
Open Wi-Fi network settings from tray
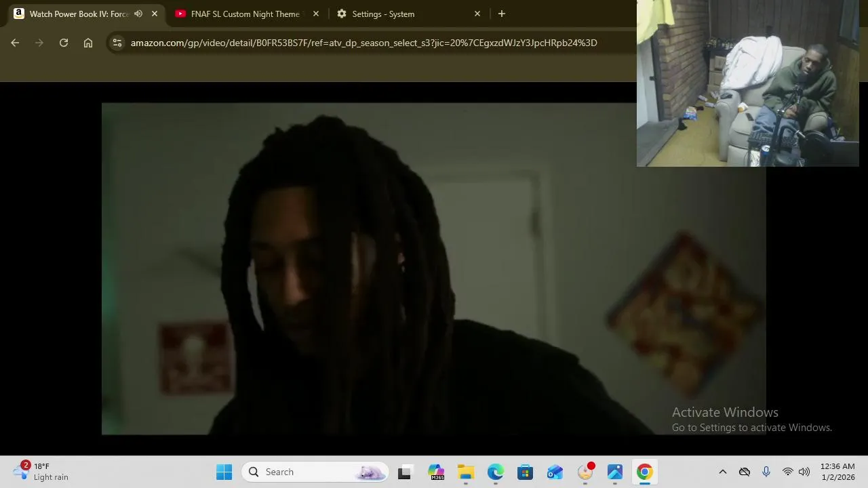click(788, 472)
